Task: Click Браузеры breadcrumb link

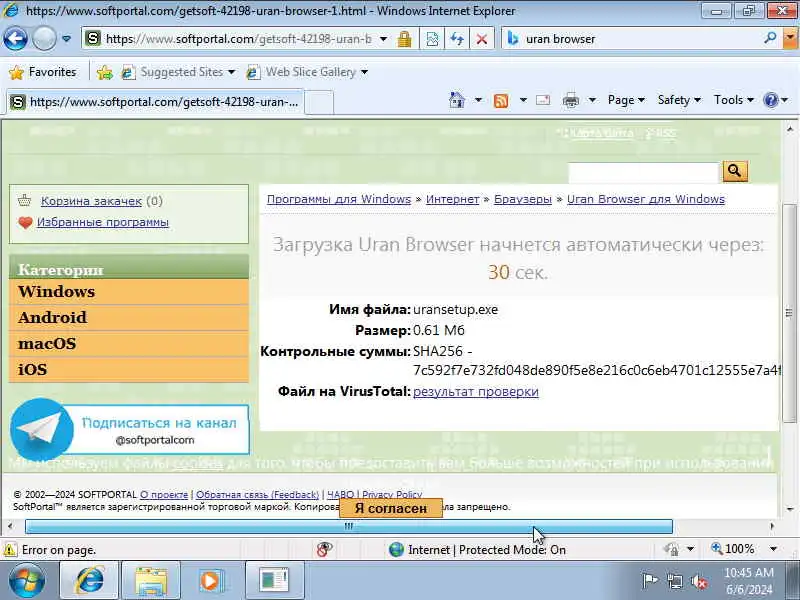Action: pos(522,199)
